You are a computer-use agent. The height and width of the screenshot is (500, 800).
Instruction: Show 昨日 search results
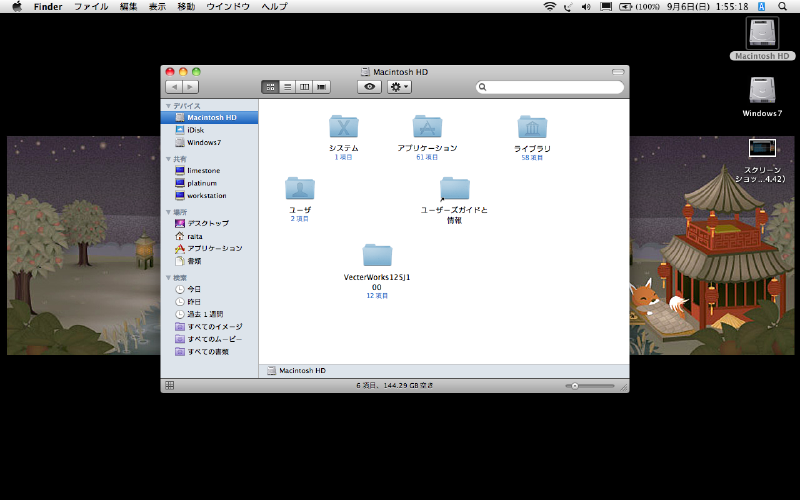(x=209, y=302)
